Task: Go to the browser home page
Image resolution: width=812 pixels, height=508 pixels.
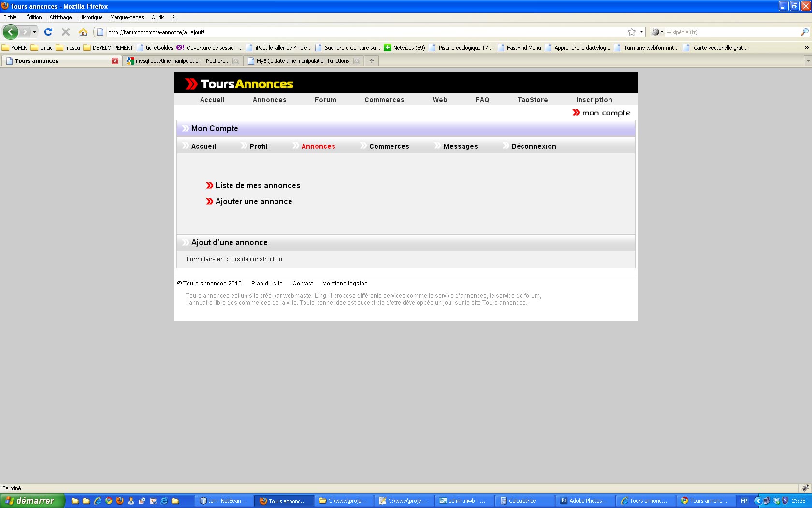Action: (x=83, y=32)
